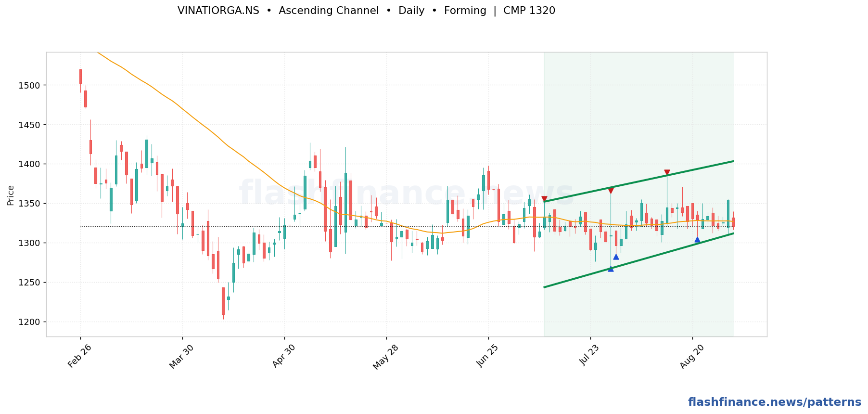The height and width of the screenshot is (414, 868).
Task: Click the Aug 20 date label
Action: [691, 357]
